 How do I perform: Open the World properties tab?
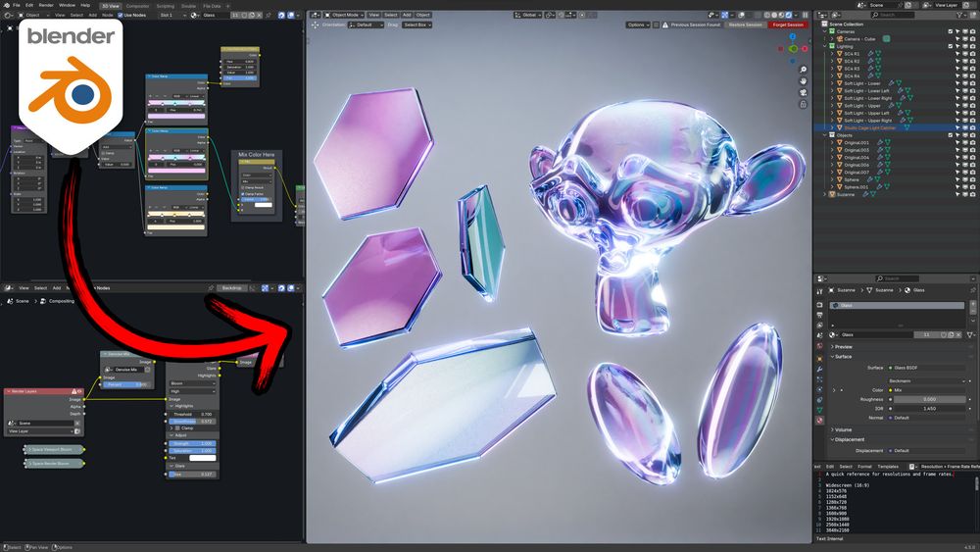point(819,346)
